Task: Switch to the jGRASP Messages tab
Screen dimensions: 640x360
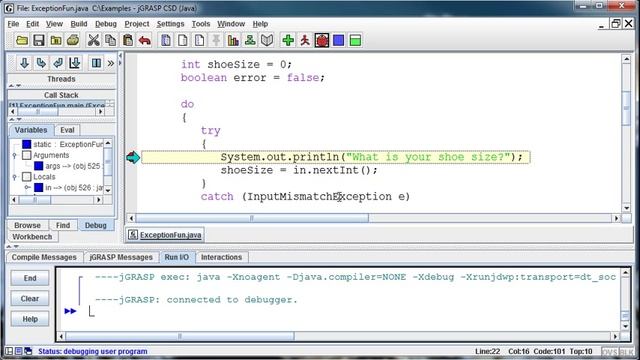Action: (x=121, y=257)
